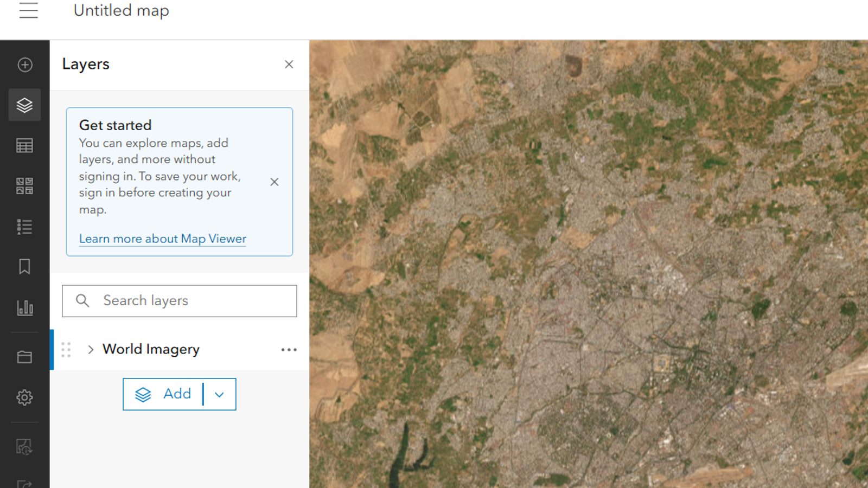Viewport: 868px width, 488px height.
Task: Open the Add dropdown arrow
Action: [220, 394]
